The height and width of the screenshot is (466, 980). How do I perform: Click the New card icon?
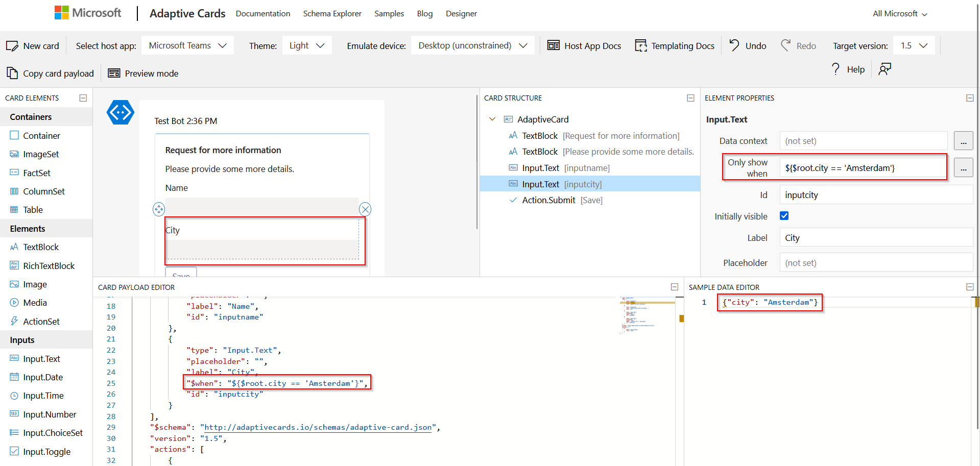[12, 46]
